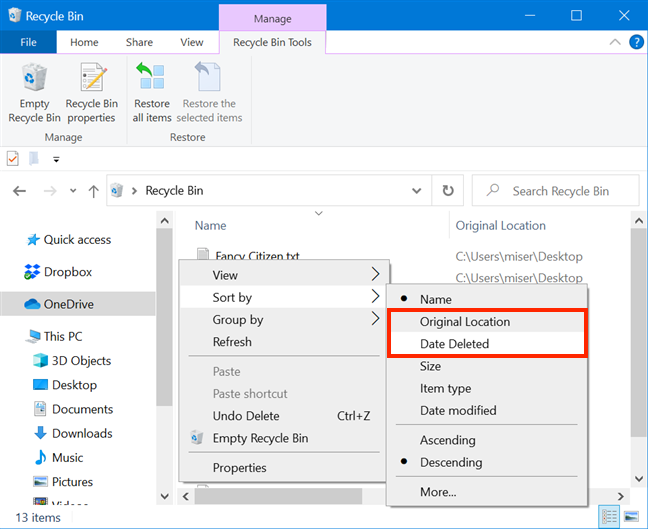Switch to Large icons view in status bar
This screenshot has width=648, height=529.
pyautogui.click(x=631, y=517)
